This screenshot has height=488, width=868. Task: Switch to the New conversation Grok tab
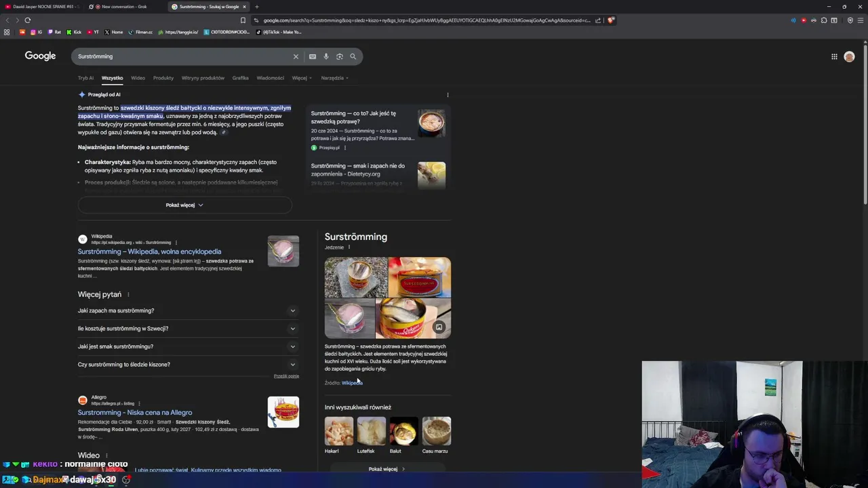click(x=124, y=7)
